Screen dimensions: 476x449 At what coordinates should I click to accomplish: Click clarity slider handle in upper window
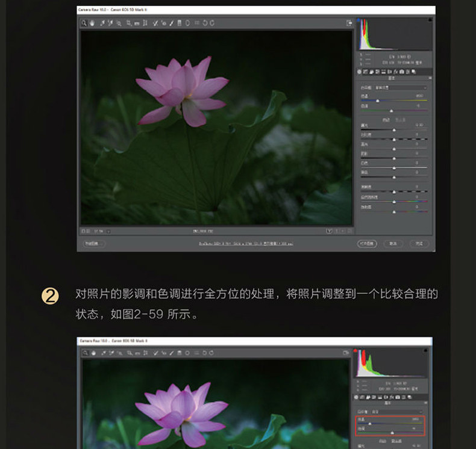(x=394, y=191)
